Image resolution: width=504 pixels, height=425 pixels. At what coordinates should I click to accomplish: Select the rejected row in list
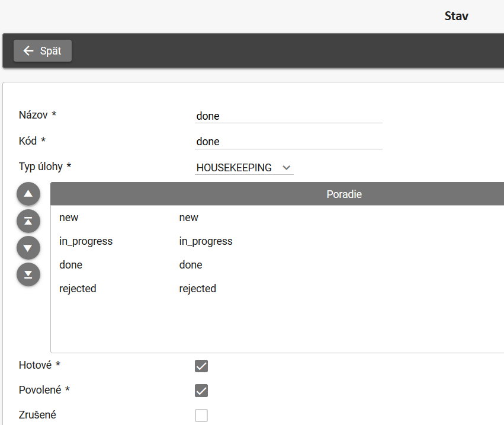point(78,289)
